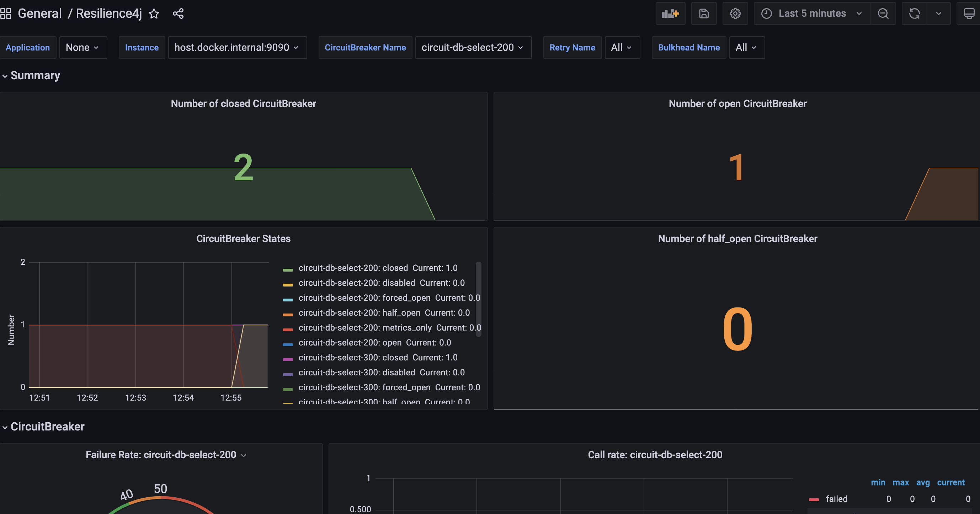Toggle the failed series in the Call rate legend

tap(836, 499)
